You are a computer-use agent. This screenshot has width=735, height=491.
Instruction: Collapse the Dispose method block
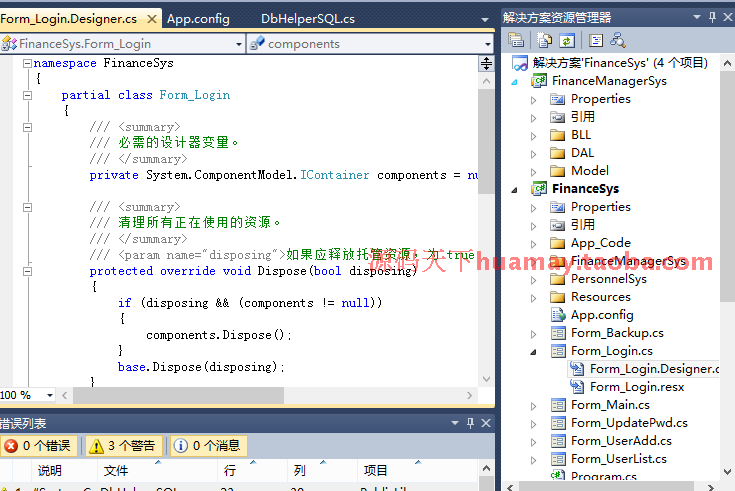point(28,271)
